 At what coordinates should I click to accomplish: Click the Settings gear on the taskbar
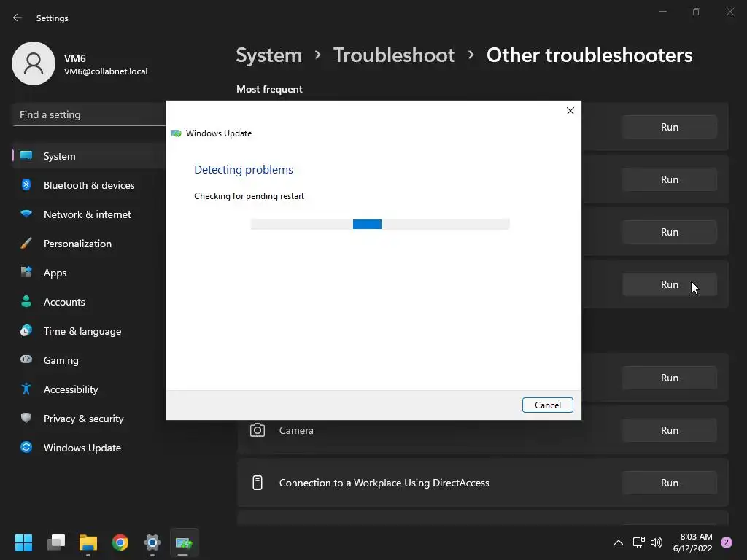152,542
